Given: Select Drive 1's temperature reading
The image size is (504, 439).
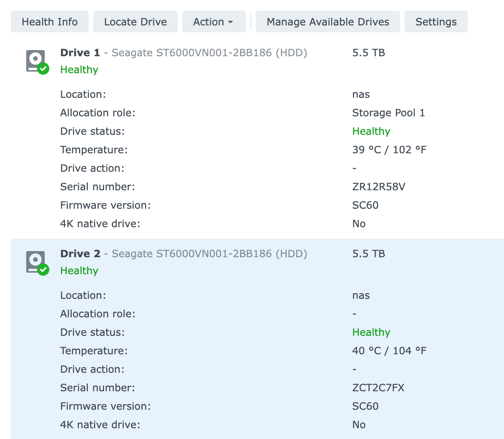Looking at the screenshot, I should tap(389, 149).
